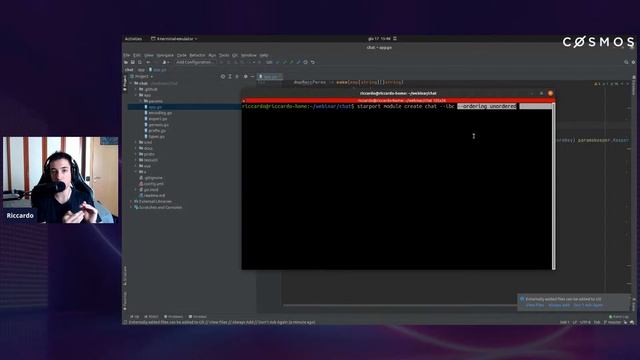Open the TODO tool window tab
This screenshot has height=360, width=640.
coord(151,317)
